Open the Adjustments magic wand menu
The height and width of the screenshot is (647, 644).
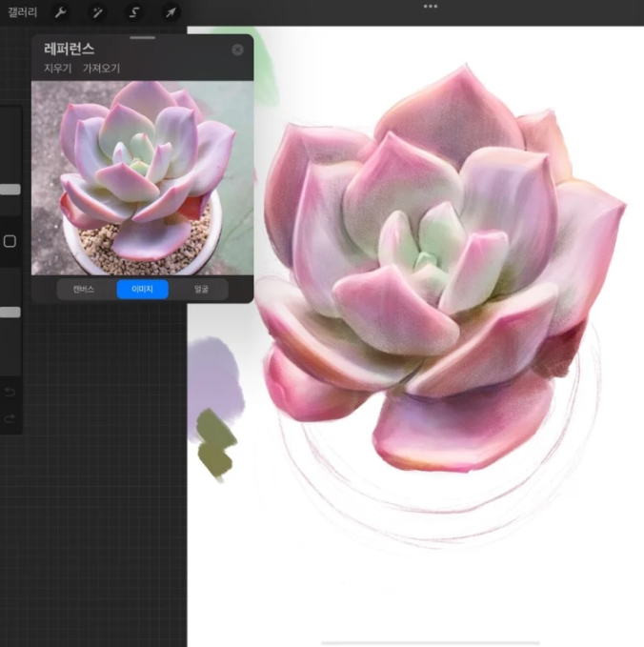(97, 12)
